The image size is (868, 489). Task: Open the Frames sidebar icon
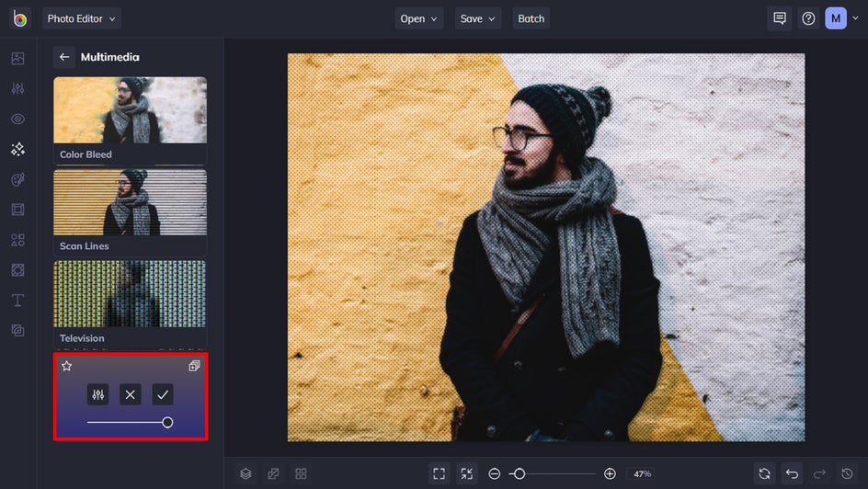(17, 210)
